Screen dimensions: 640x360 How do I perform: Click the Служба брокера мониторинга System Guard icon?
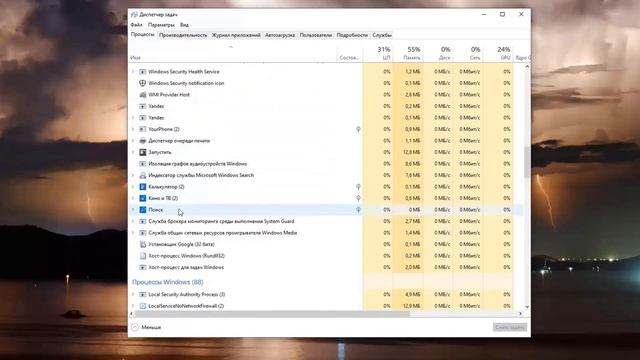(142, 221)
